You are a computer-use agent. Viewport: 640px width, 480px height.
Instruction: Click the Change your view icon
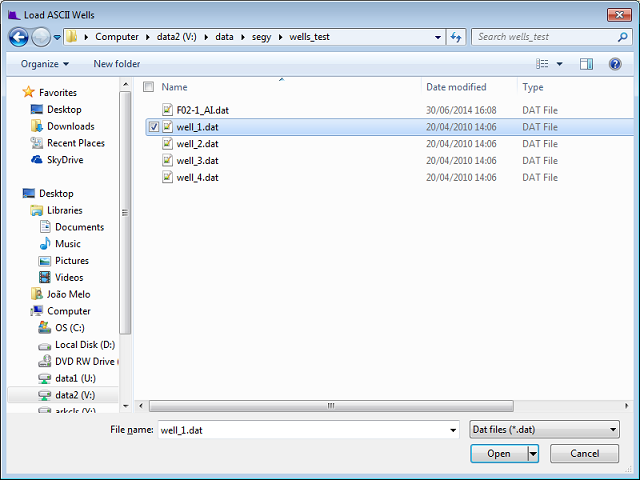tap(542, 64)
